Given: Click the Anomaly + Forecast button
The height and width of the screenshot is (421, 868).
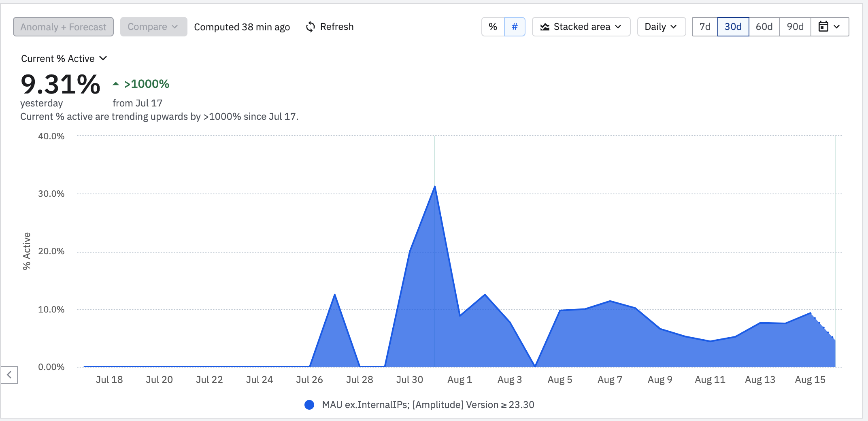Looking at the screenshot, I should pyautogui.click(x=63, y=27).
